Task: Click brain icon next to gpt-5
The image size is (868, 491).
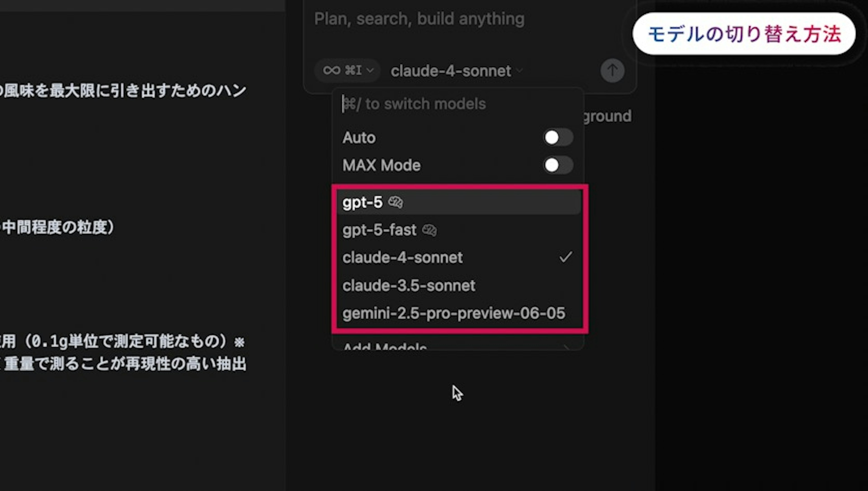Action: pos(395,202)
